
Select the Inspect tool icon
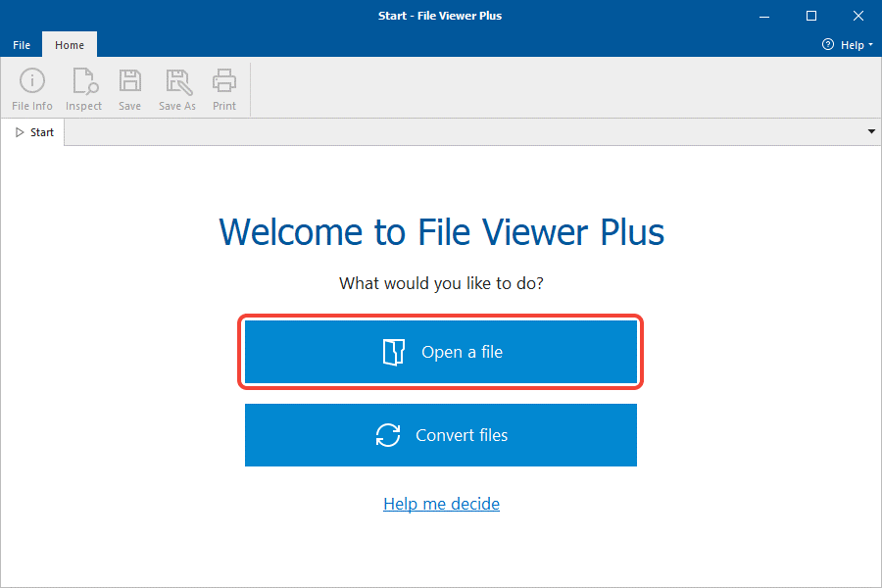[x=85, y=81]
